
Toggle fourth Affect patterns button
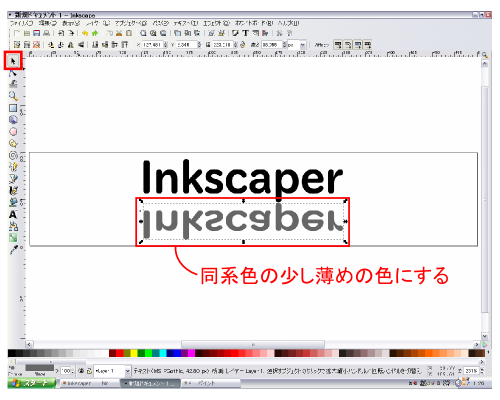[x=367, y=45]
